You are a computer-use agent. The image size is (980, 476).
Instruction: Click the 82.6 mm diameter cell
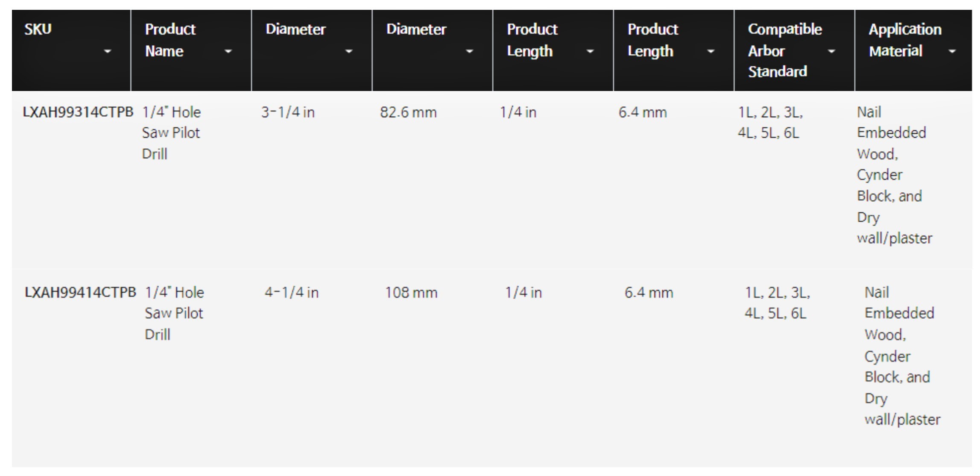408,112
